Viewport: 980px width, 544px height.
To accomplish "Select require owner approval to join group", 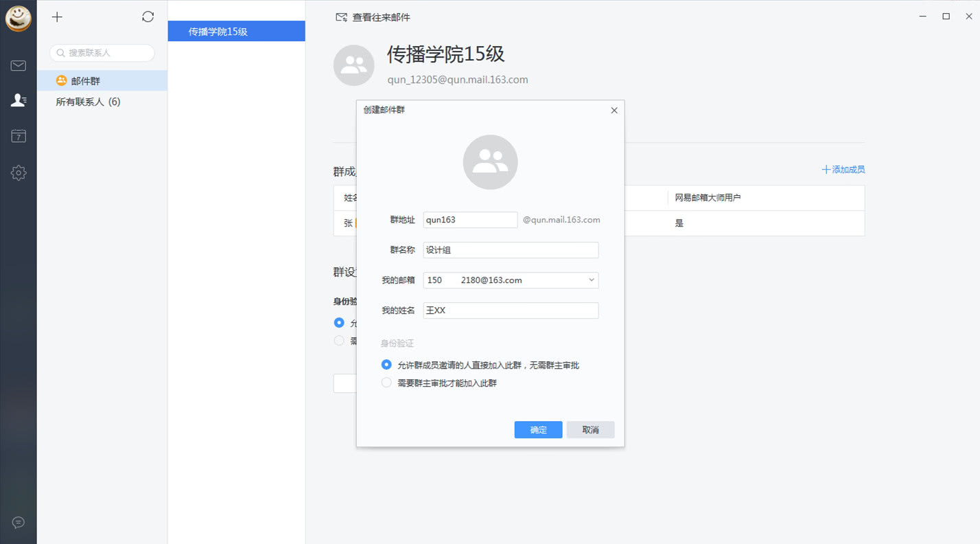I will point(386,382).
